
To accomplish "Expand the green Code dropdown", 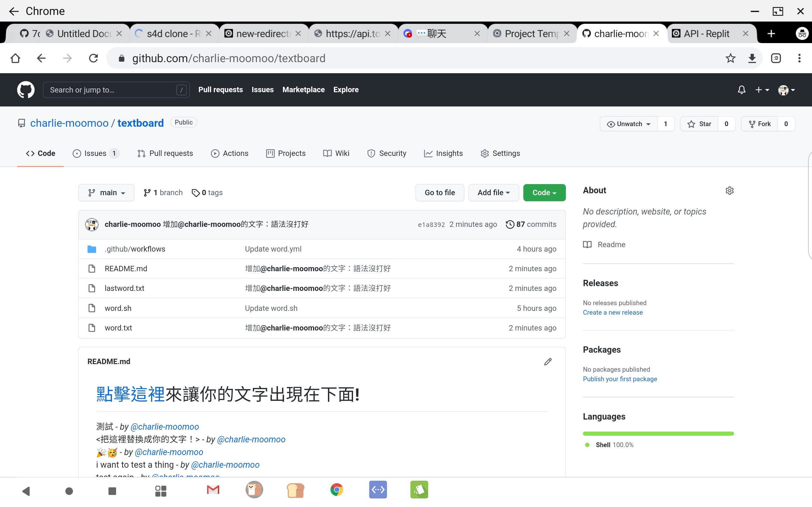I will [x=544, y=192].
